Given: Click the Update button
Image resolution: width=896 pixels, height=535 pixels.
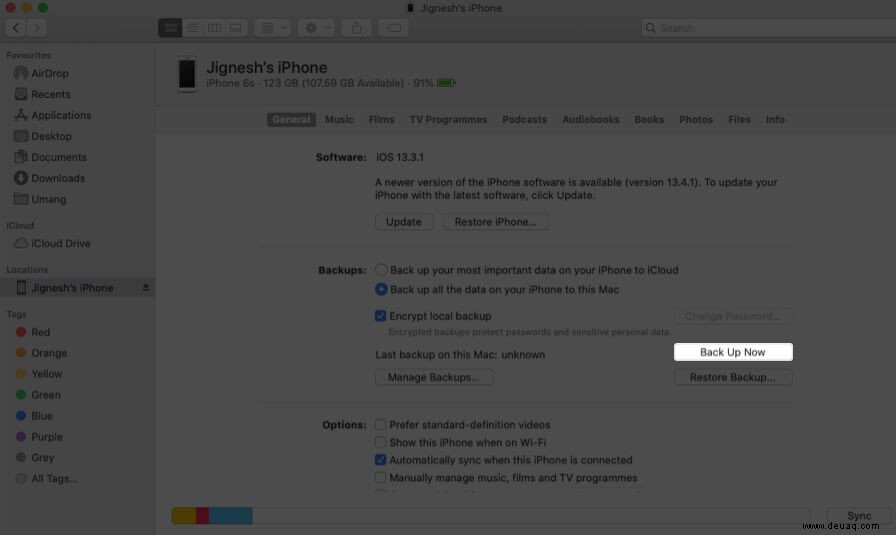Looking at the screenshot, I should [x=404, y=222].
